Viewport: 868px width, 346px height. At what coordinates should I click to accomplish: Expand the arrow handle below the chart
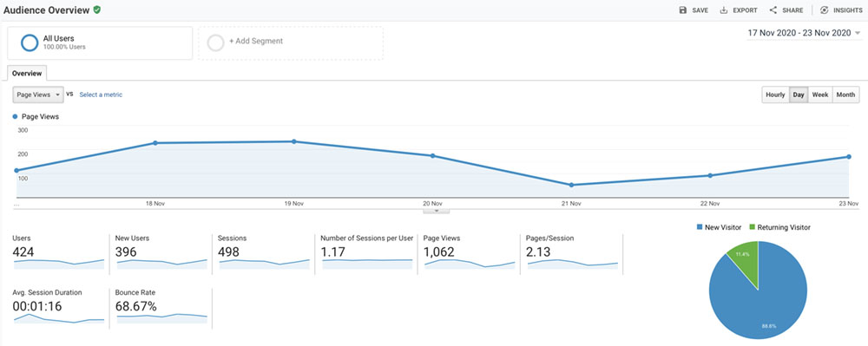pyautogui.click(x=437, y=211)
